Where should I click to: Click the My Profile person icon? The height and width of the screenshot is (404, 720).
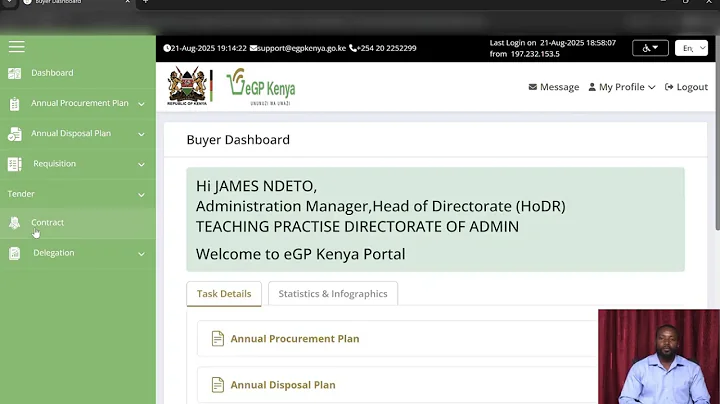click(592, 87)
